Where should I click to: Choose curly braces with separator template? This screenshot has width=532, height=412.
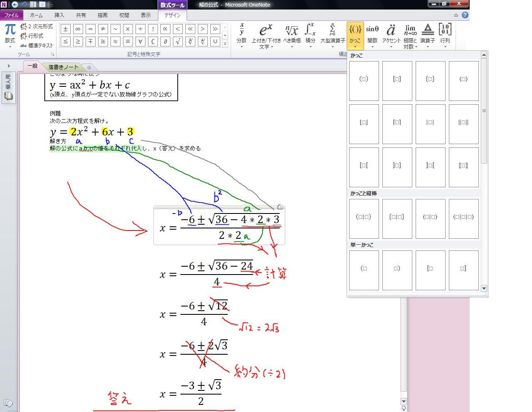coord(397,219)
